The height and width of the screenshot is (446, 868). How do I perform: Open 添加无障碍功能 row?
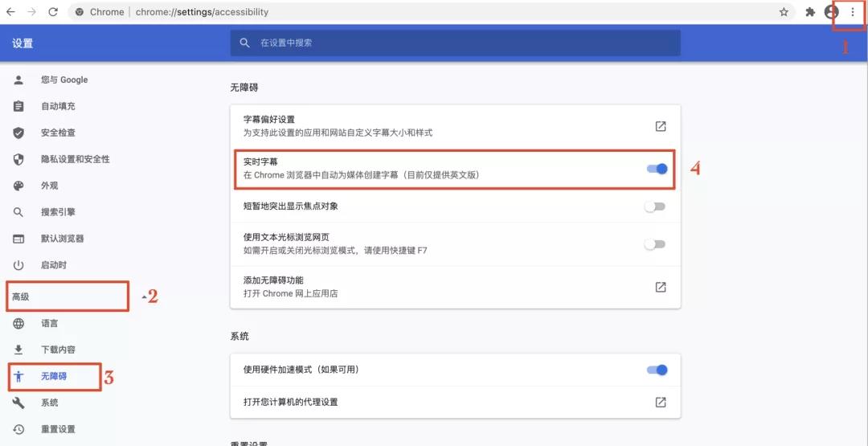455,287
